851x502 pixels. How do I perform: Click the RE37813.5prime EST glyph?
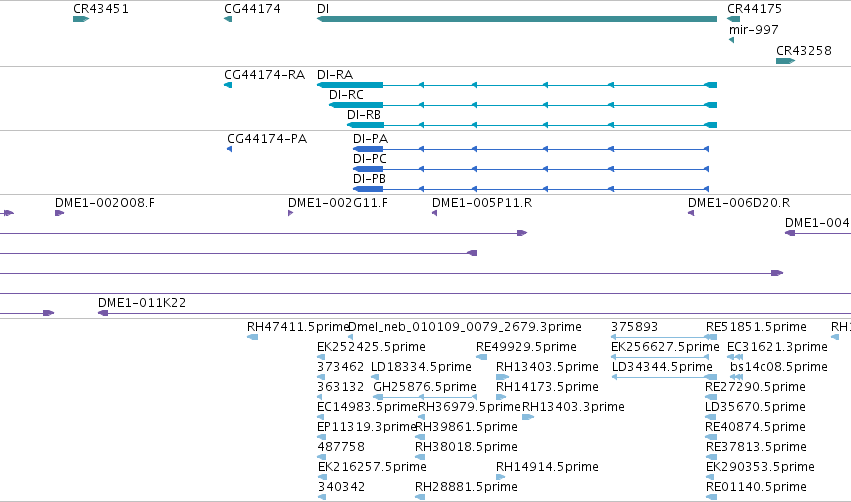pos(711,457)
